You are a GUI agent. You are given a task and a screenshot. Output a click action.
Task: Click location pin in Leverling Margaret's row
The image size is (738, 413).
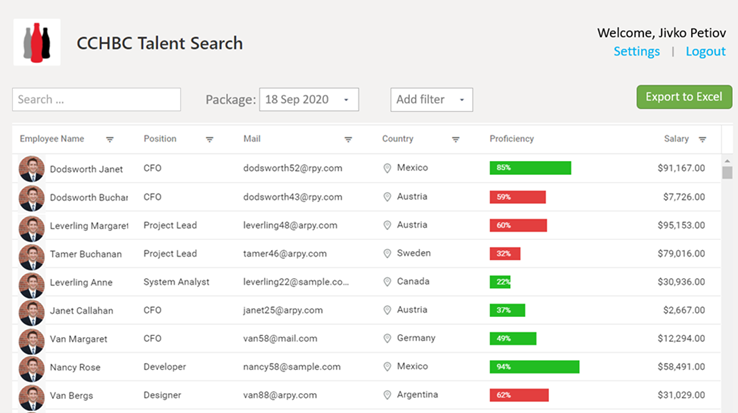point(387,226)
